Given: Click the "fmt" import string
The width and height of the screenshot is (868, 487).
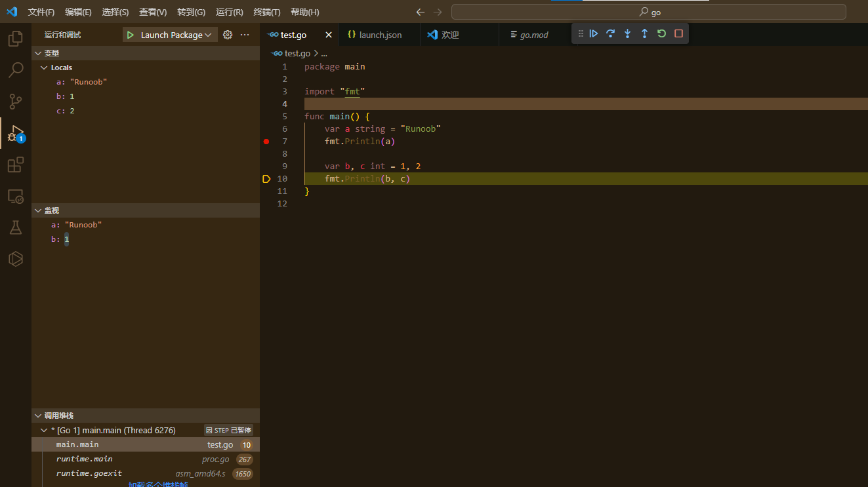Looking at the screenshot, I should (x=352, y=92).
